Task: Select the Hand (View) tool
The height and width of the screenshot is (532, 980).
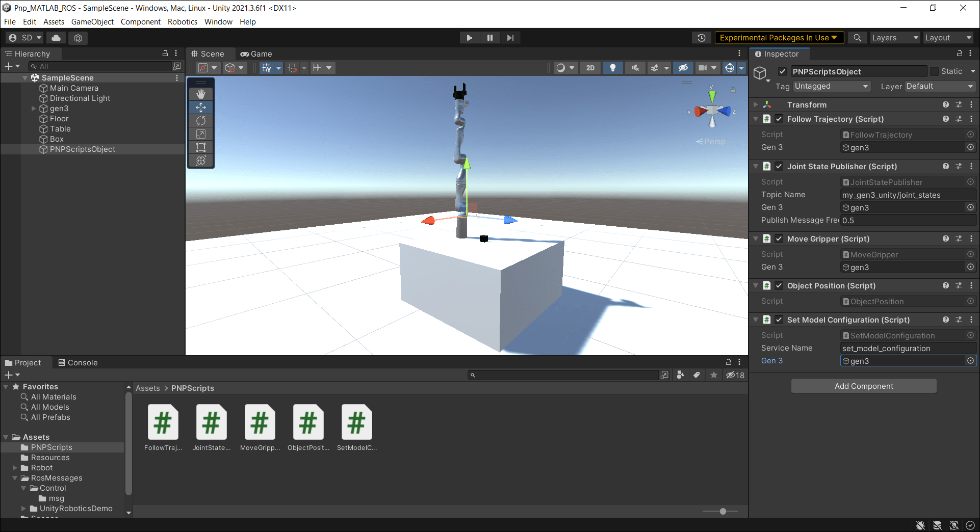Action: click(201, 94)
